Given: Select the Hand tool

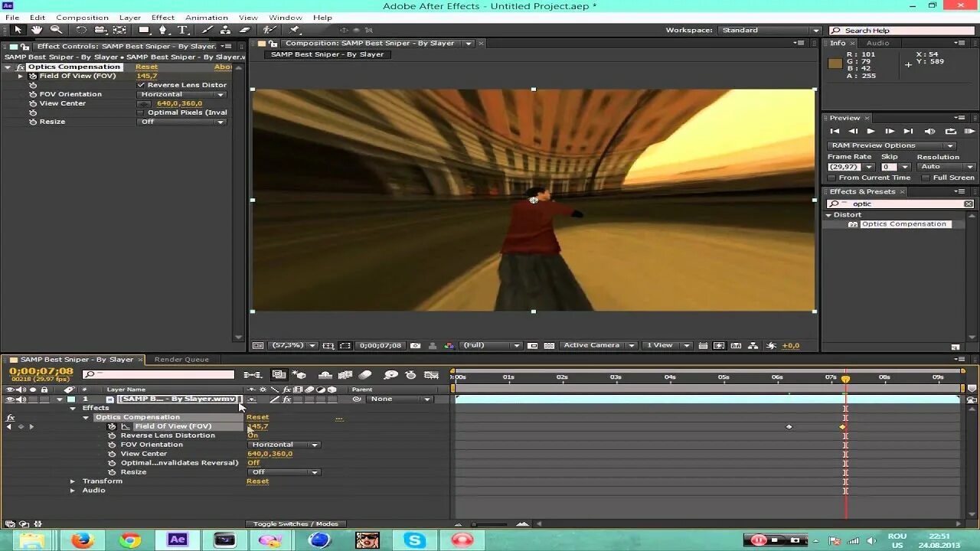Looking at the screenshot, I should pos(36,30).
